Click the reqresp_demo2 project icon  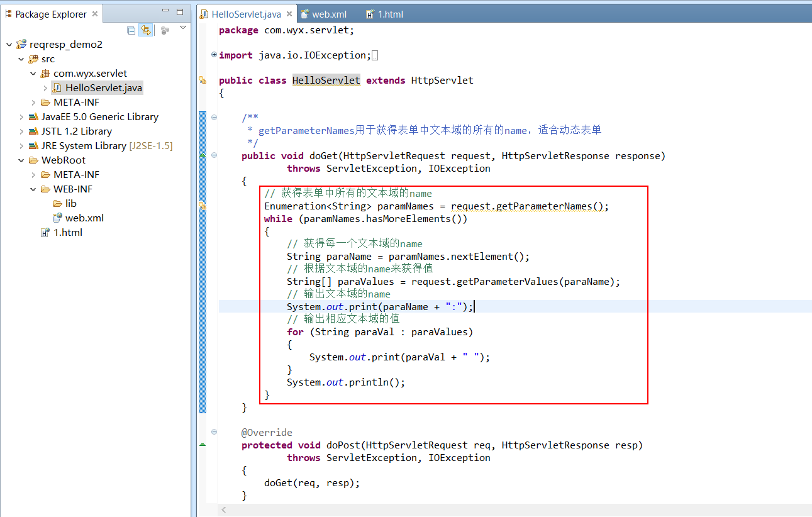pos(21,45)
